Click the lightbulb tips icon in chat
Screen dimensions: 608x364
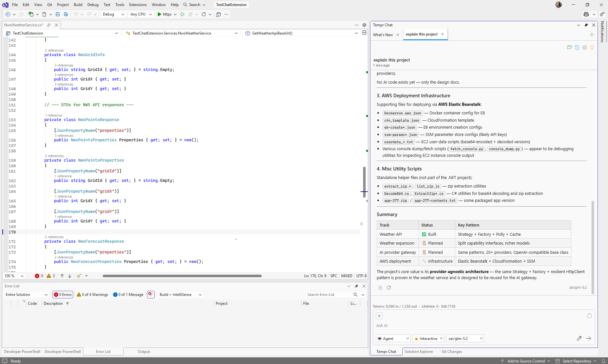[x=592, y=48]
